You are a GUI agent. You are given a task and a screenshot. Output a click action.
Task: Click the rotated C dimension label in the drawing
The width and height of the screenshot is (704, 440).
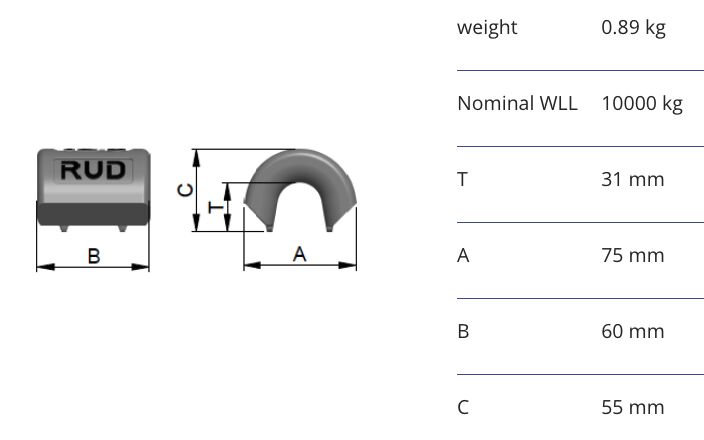coord(185,189)
